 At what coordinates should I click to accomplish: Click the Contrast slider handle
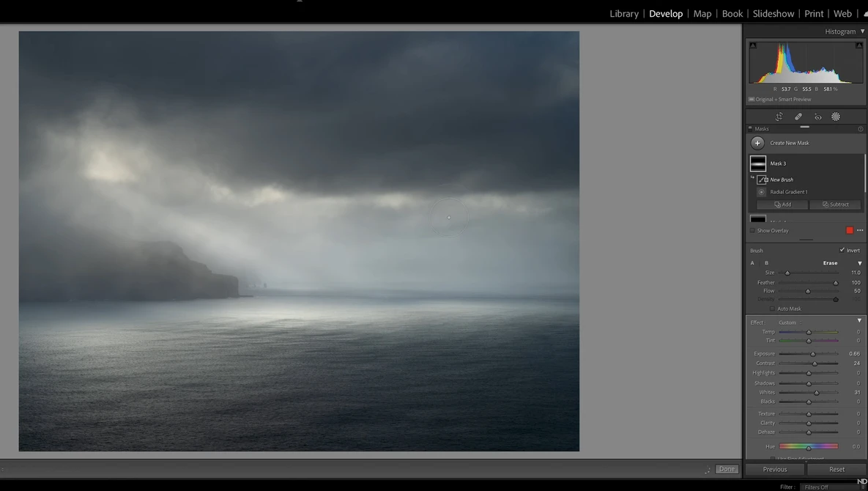coord(815,363)
